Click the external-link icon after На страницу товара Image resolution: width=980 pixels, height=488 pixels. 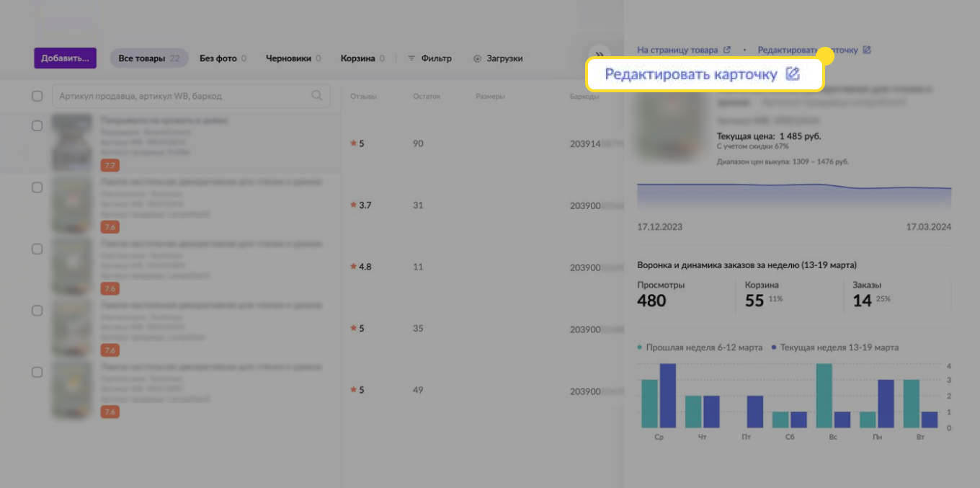pos(727,50)
